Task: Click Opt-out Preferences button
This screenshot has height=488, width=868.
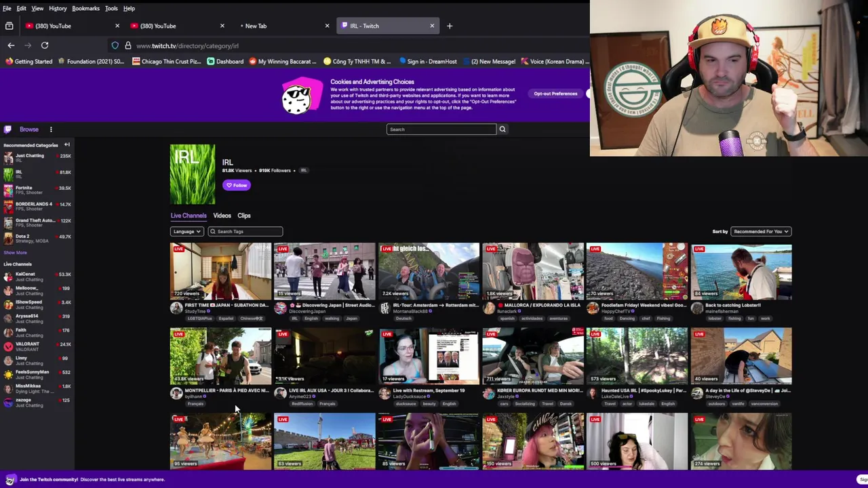Action: [555, 94]
